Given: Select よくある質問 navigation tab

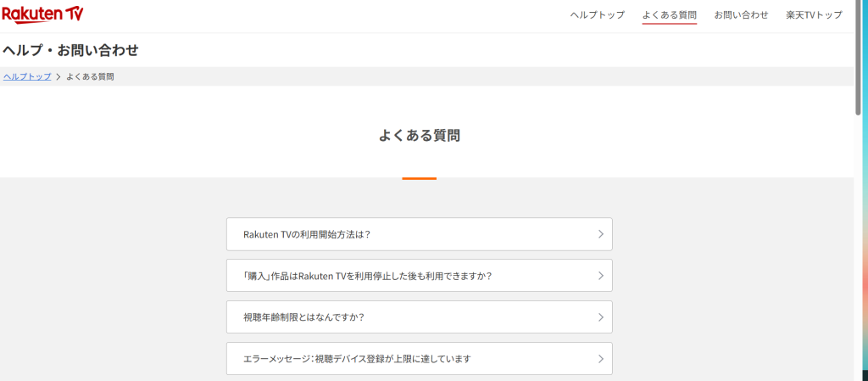Looking at the screenshot, I should tap(670, 15).
